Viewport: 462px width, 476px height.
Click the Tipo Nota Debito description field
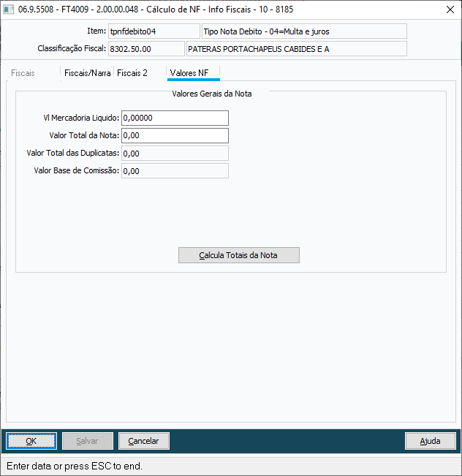pyautogui.click(x=304, y=31)
